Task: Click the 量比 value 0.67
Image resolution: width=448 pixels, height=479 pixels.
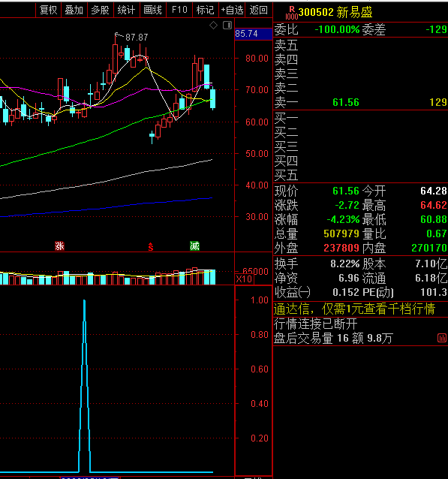Action: tap(437, 233)
